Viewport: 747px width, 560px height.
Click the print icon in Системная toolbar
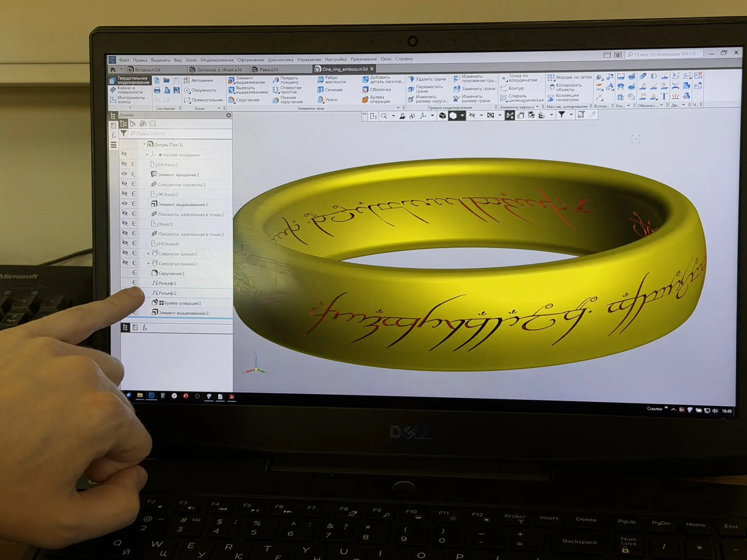[157, 90]
